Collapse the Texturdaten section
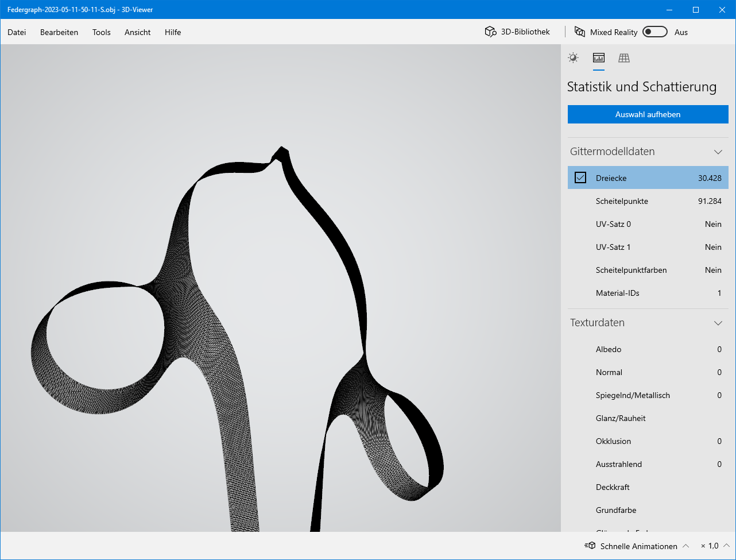The width and height of the screenshot is (736, 560). coord(718,323)
